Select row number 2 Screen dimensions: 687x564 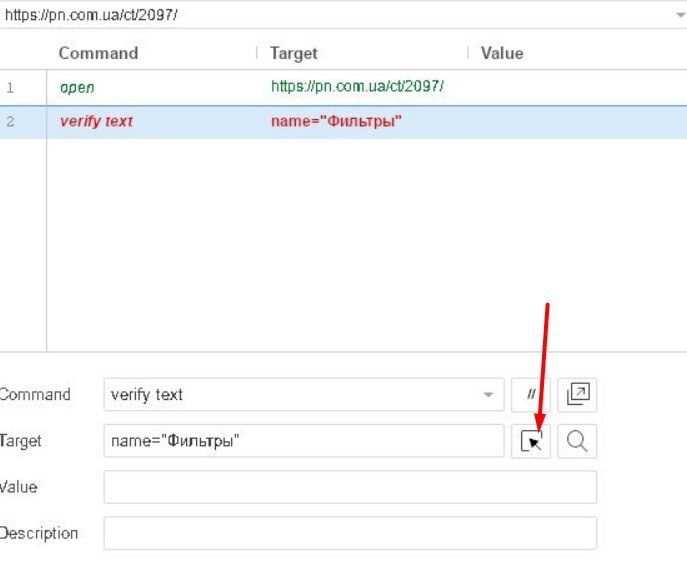tap(10, 121)
